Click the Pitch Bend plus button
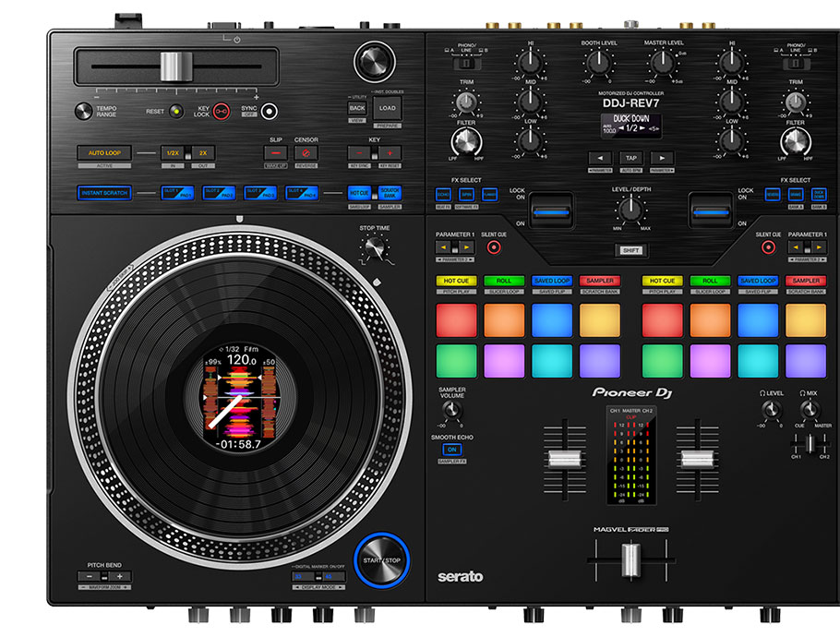This screenshot has height=637, width=840. click(x=119, y=577)
